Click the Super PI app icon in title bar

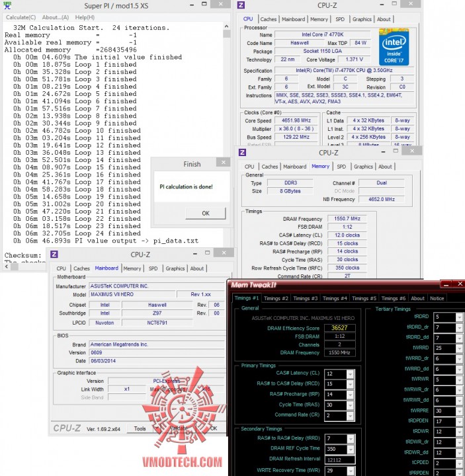click(x=7, y=5)
